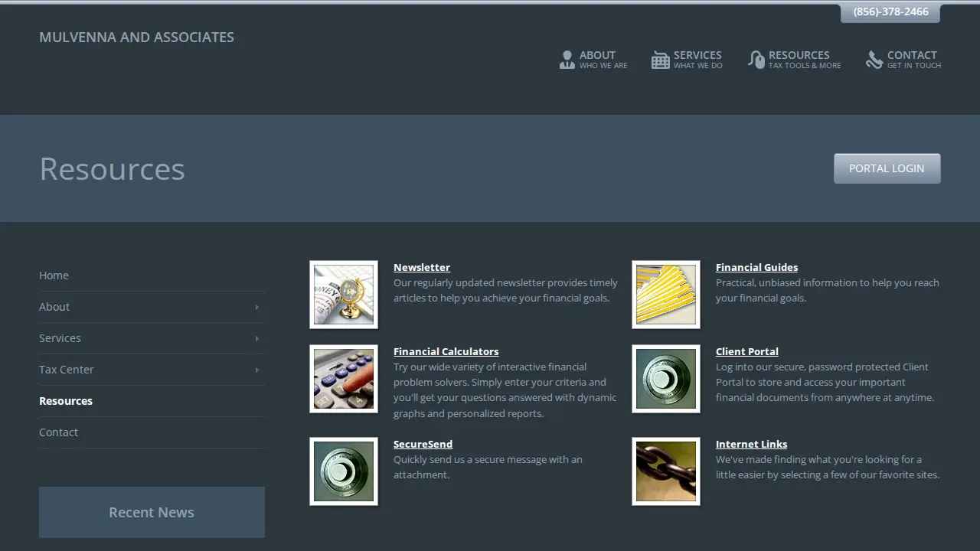Click the phone number (856)-378-2466 tab
Screen dimensions: 980x551
(x=890, y=12)
